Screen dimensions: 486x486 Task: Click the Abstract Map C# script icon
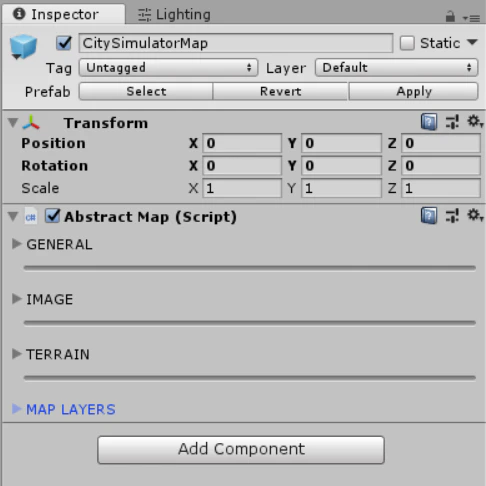coord(31,217)
